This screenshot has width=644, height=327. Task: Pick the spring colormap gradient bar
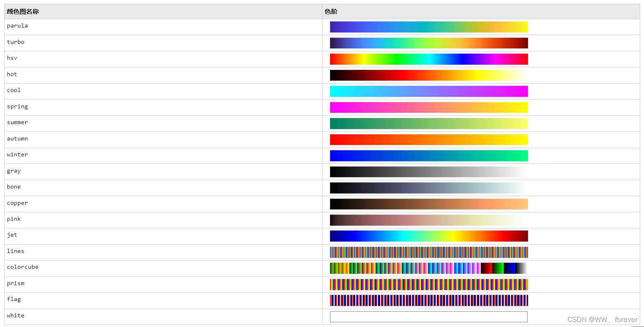point(429,107)
